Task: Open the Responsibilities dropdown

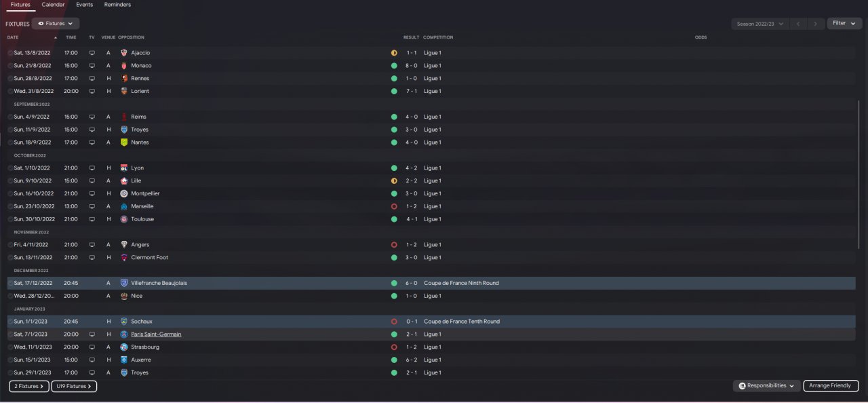Action: [x=766, y=386]
